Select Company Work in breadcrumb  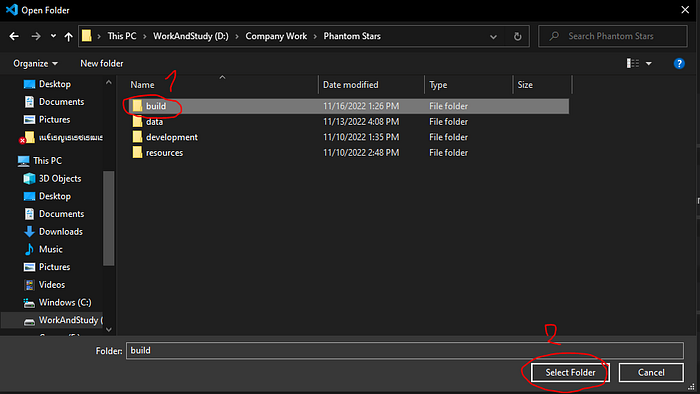[276, 36]
